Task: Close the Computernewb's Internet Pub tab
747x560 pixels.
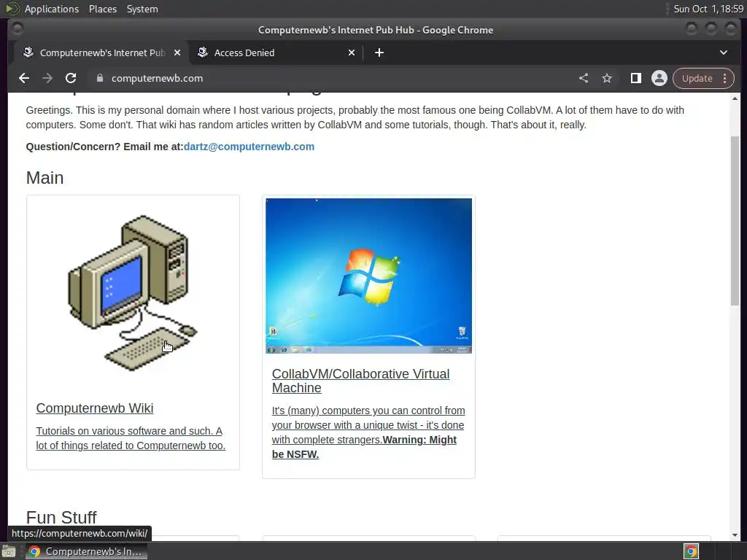Action: pyautogui.click(x=177, y=52)
